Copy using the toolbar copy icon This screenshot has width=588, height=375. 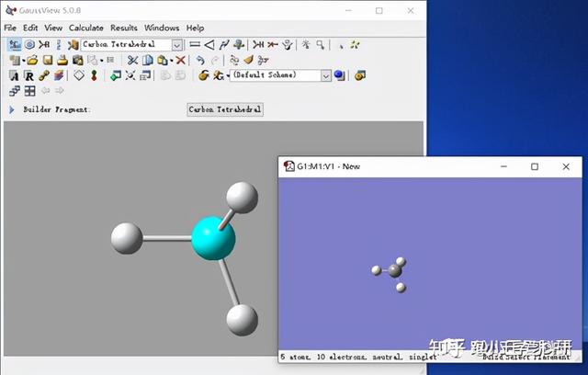click(148, 60)
